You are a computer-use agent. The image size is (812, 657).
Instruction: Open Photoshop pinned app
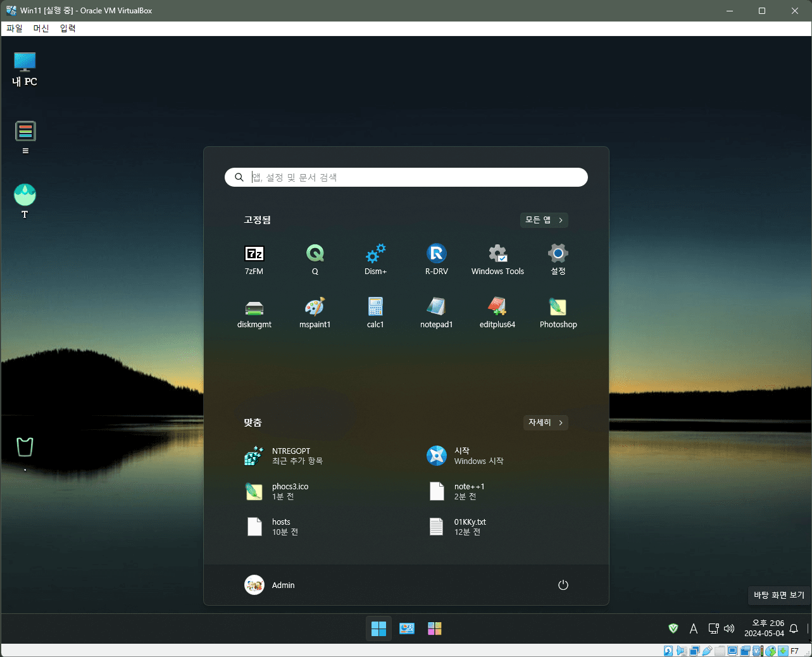tap(558, 313)
